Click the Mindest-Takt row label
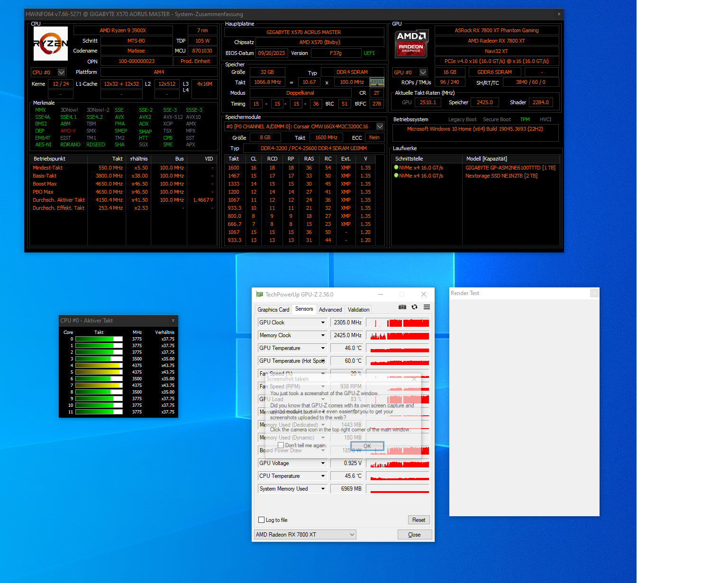 pos(48,168)
